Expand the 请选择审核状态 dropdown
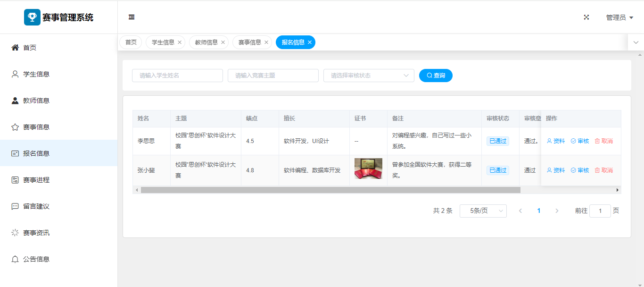This screenshot has width=644, height=287. click(x=368, y=76)
